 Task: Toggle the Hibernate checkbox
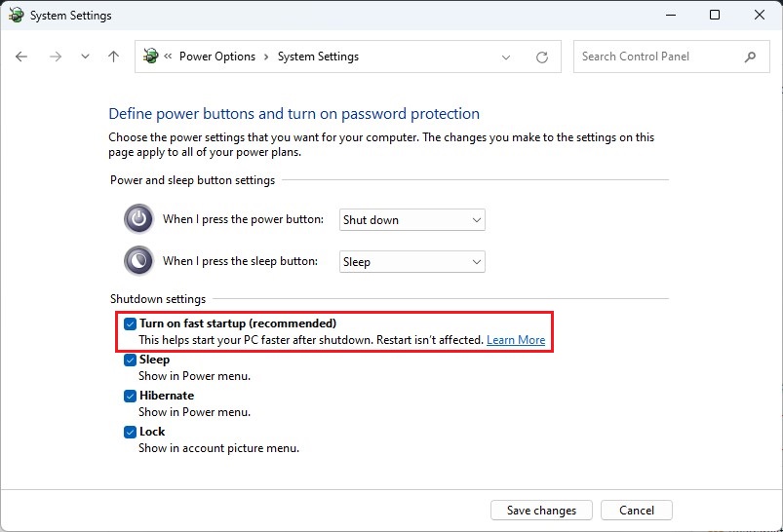tap(130, 396)
